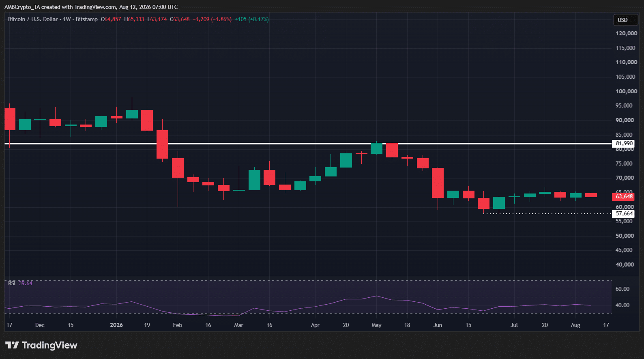Click the 1W interval text in legend

pyautogui.click(x=67, y=19)
